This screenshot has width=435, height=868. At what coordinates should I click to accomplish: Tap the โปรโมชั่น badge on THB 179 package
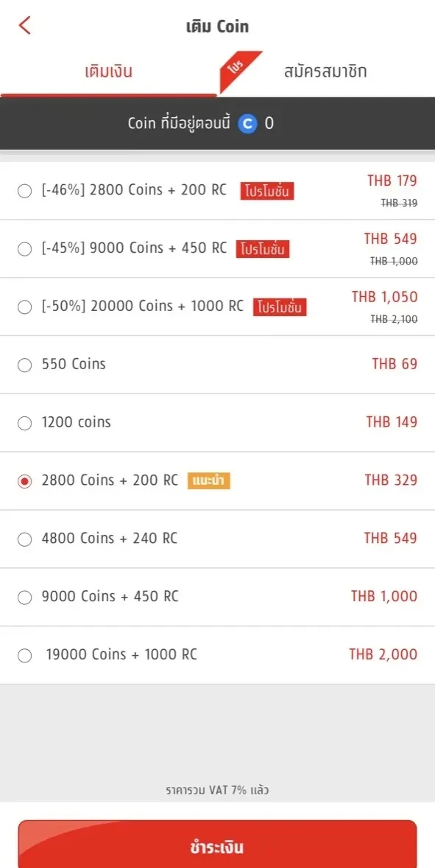click(x=267, y=191)
